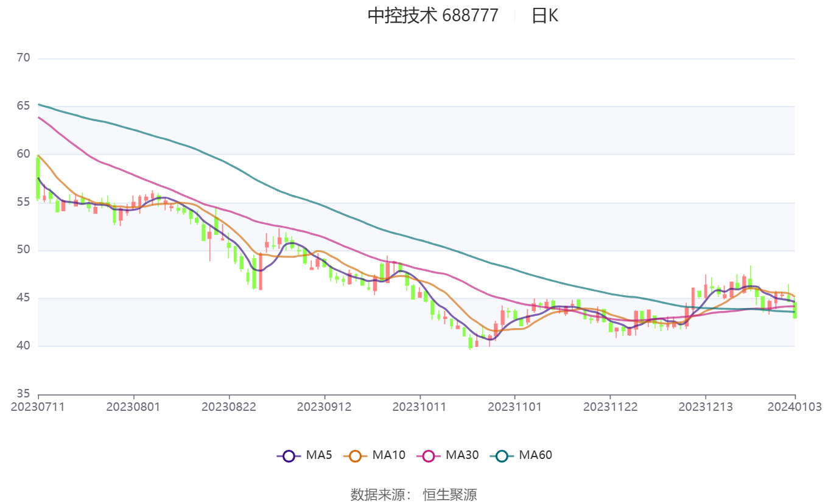Toggle the MA10 legend series
Image resolution: width=828 pixels, height=504 pixels.
click(x=374, y=455)
